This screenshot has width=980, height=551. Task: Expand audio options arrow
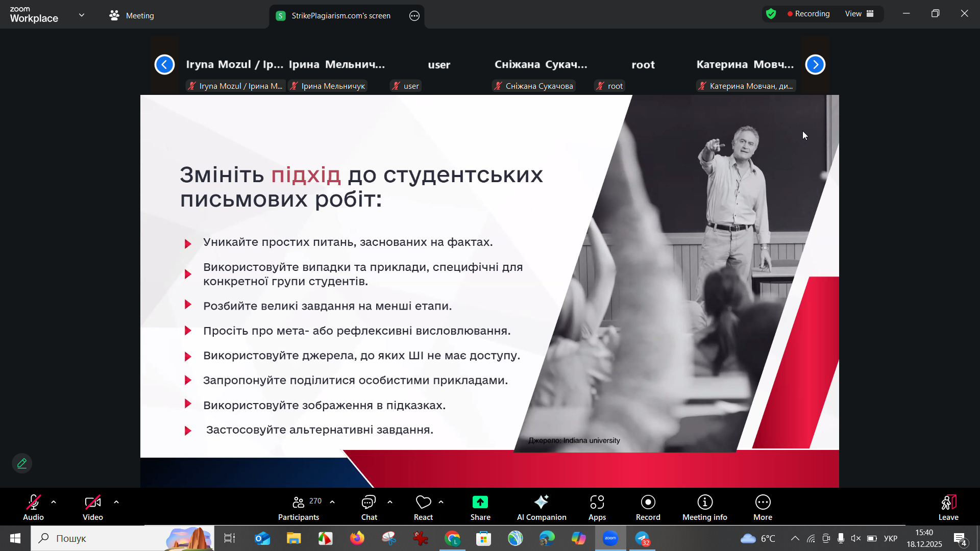point(54,503)
